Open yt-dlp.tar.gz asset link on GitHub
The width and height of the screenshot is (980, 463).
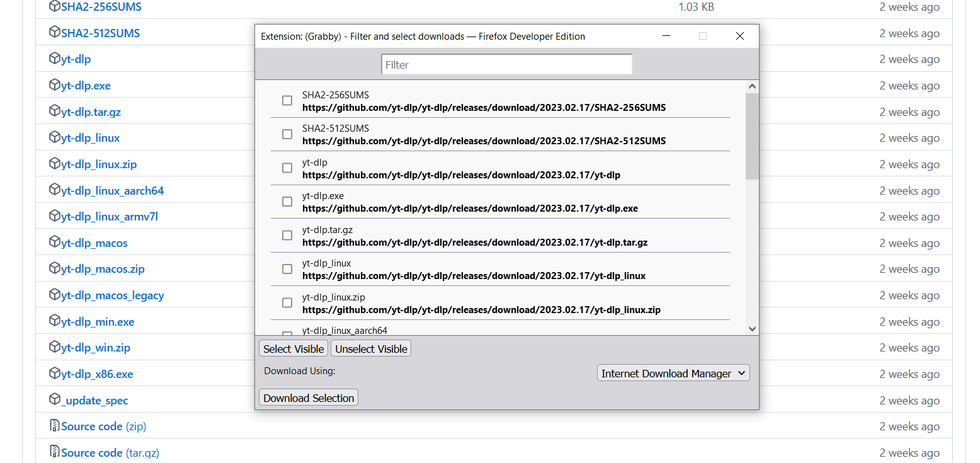[x=91, y=112]
